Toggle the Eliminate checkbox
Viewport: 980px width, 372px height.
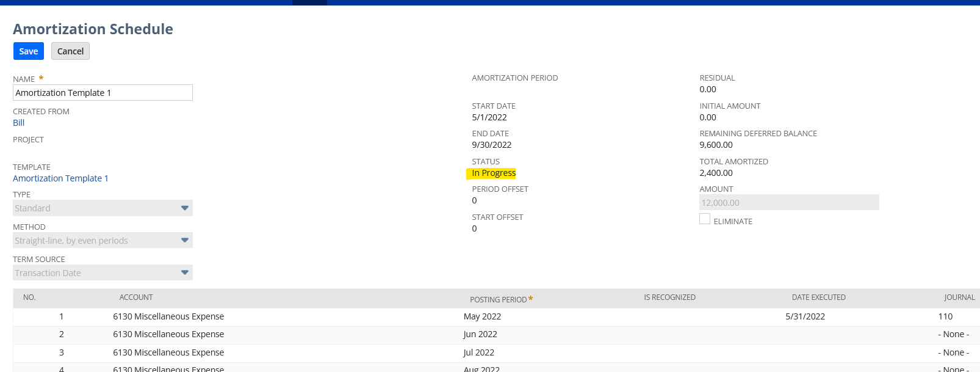705,219
